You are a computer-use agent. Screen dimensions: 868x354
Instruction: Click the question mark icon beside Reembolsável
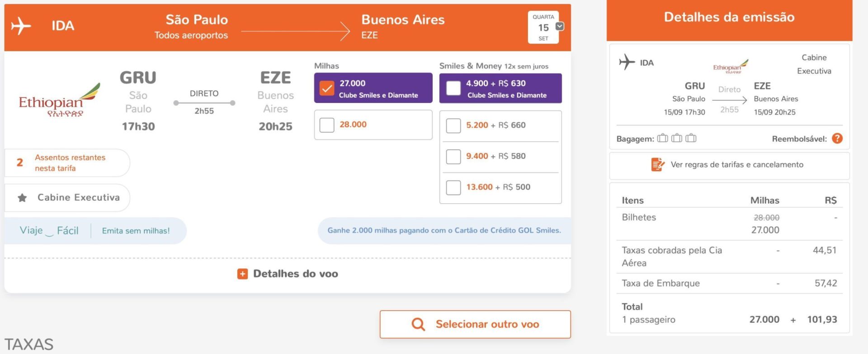click(x=837, y=139)
